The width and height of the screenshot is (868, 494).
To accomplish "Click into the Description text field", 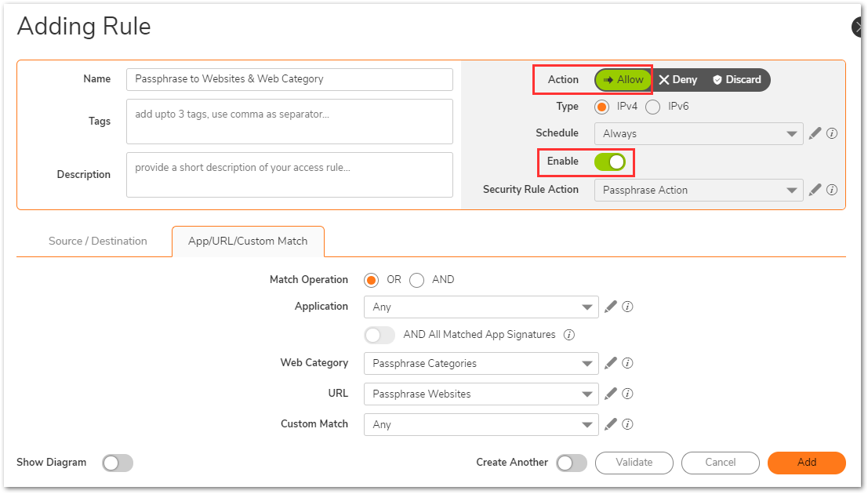I will 289,175.
